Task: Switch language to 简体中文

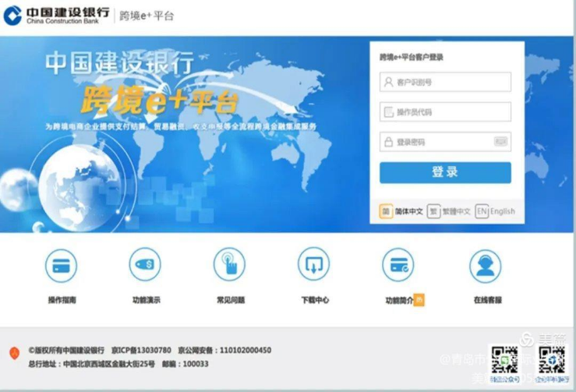Action: click(x=409, y=212)
